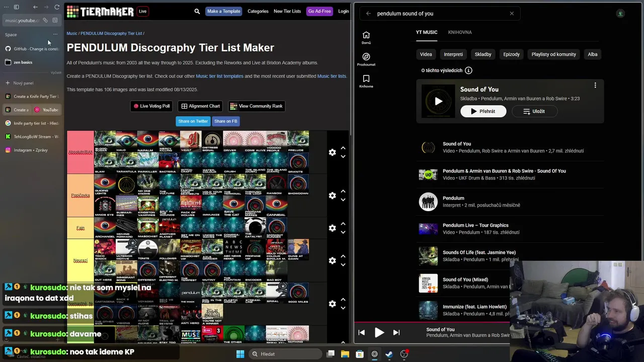
Task: Open the Space options dots
Action: 55,35
